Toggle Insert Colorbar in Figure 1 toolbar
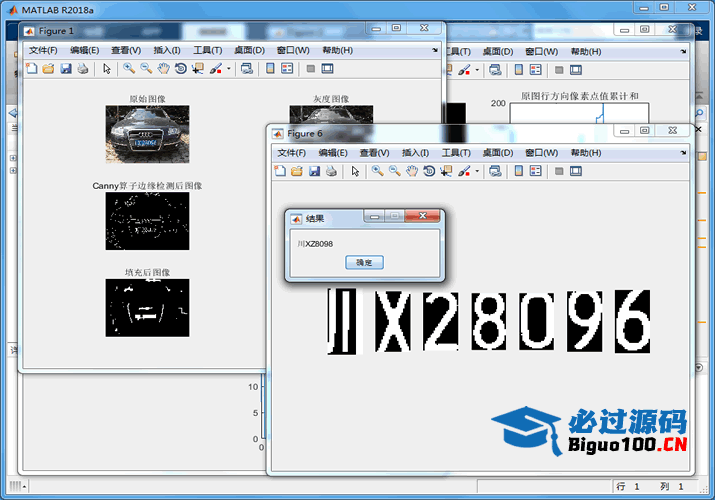 (x=269, y=69)
